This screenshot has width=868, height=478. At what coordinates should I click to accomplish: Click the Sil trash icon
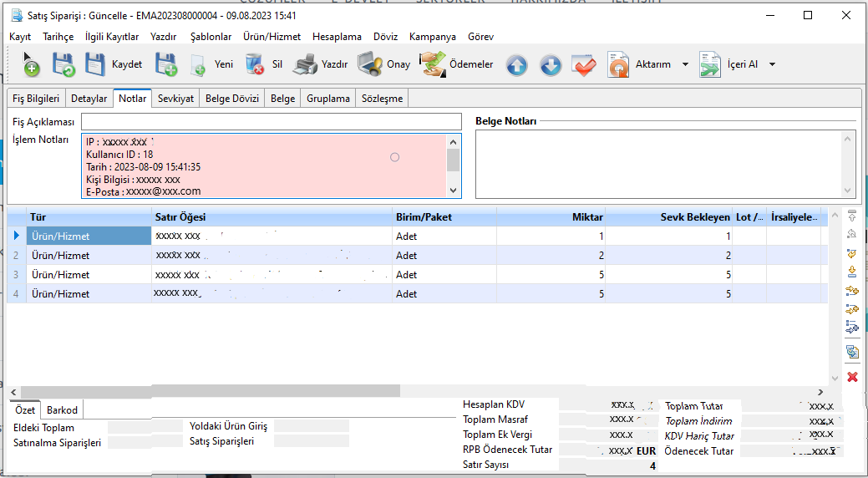[255, 64]
